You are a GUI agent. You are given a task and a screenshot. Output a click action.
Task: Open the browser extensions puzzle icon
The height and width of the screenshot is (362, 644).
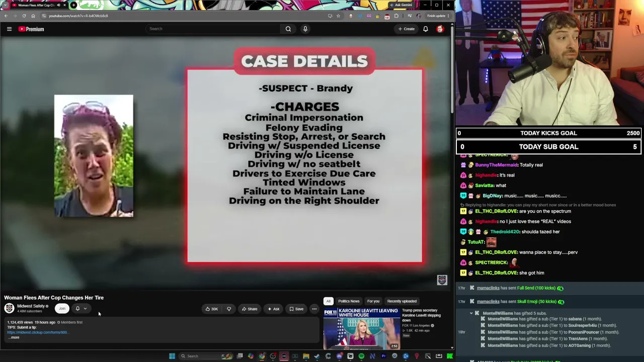point(396,16)
